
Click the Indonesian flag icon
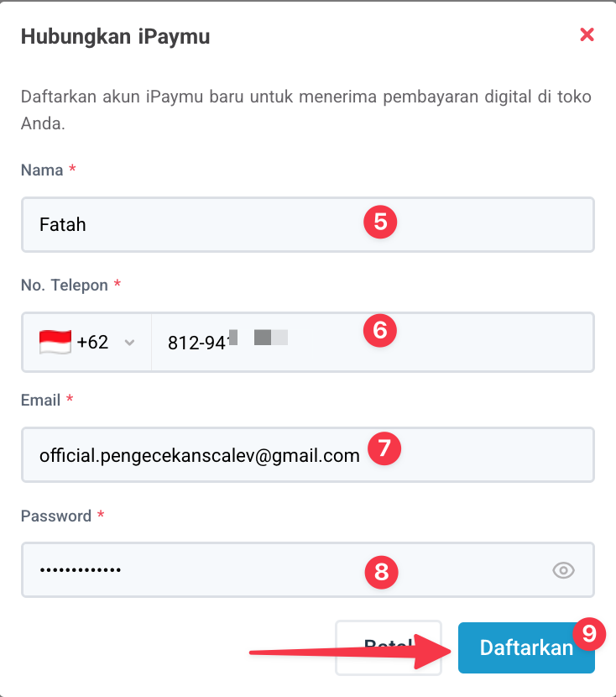click(x=55, y=343)
